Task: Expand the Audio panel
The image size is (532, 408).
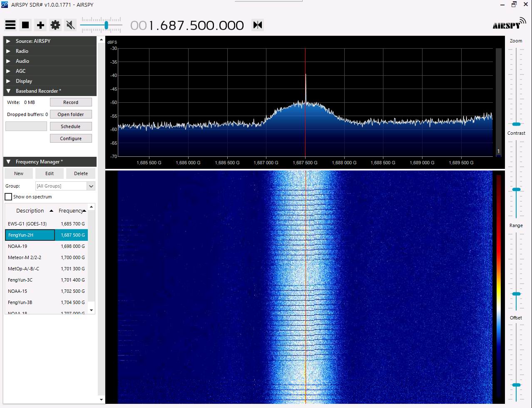Action: (50, 61)
